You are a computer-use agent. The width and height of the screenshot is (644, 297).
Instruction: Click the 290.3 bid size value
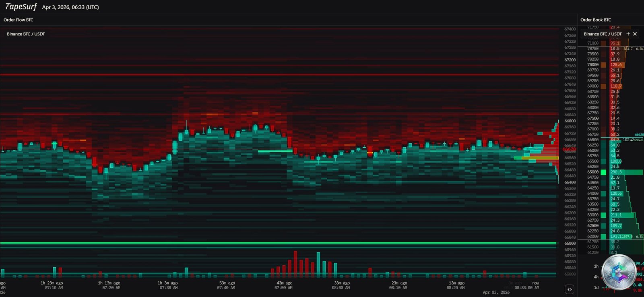(616, 172)
